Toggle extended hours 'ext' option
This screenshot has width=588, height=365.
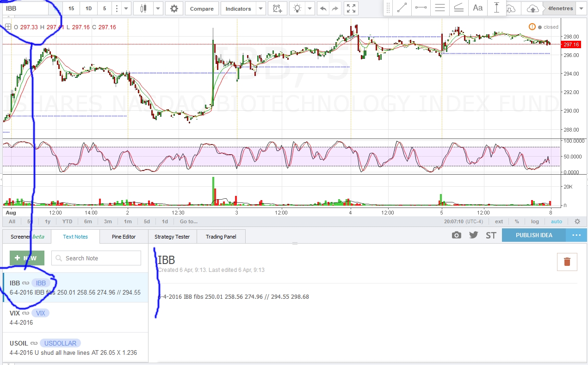coord(499,221)
